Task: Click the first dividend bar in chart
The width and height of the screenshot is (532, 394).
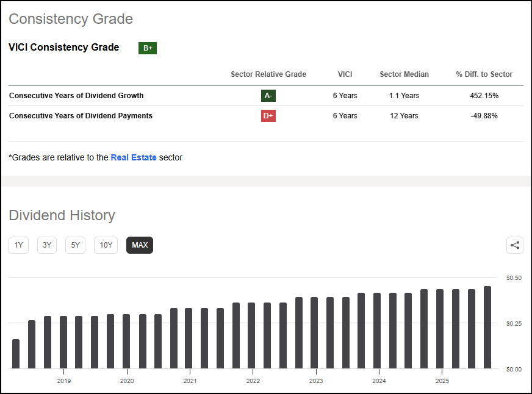Action: pos(16,354)
